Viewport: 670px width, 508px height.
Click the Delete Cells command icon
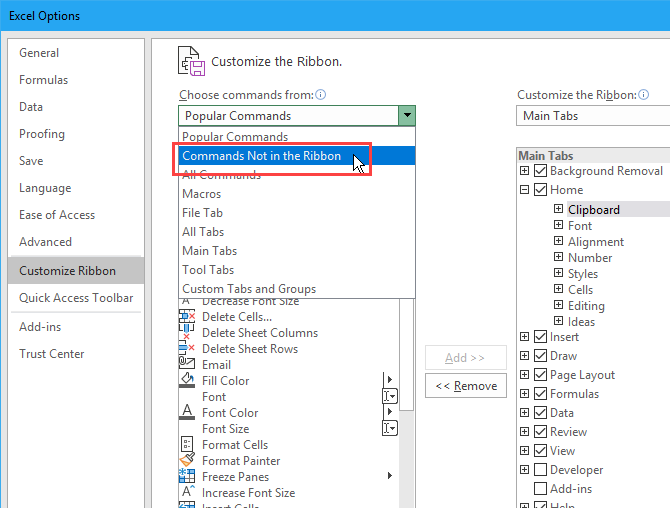[187, 317]
